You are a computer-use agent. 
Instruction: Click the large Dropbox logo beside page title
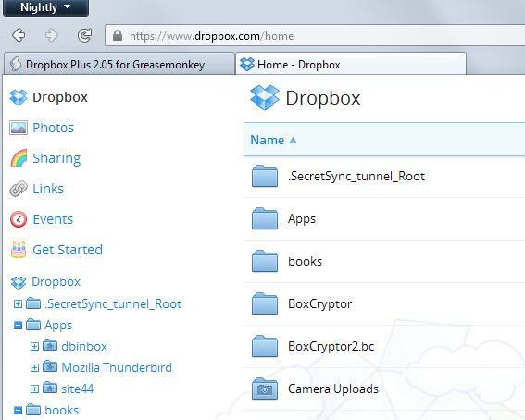(x=265, y=98)
